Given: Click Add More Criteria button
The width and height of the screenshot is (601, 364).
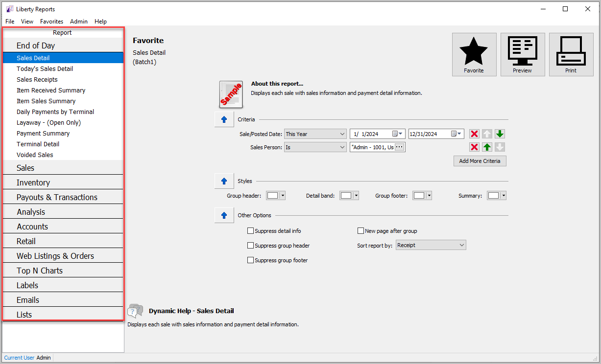Looking at the screenshot, I should point(480,161).
